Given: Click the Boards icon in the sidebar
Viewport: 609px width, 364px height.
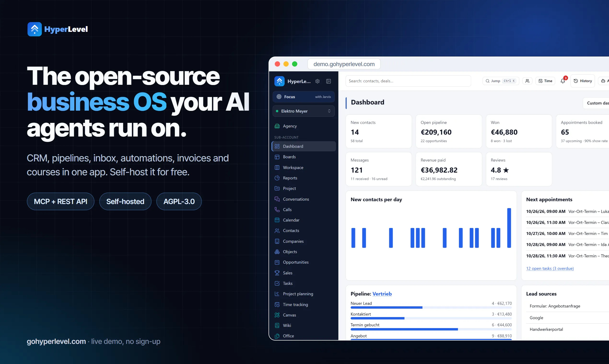Looking at the screenshot, I should [277, 157].
